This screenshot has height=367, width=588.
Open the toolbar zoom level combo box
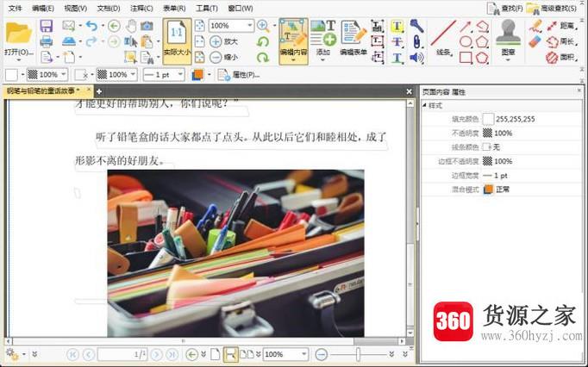click(231, 26)
